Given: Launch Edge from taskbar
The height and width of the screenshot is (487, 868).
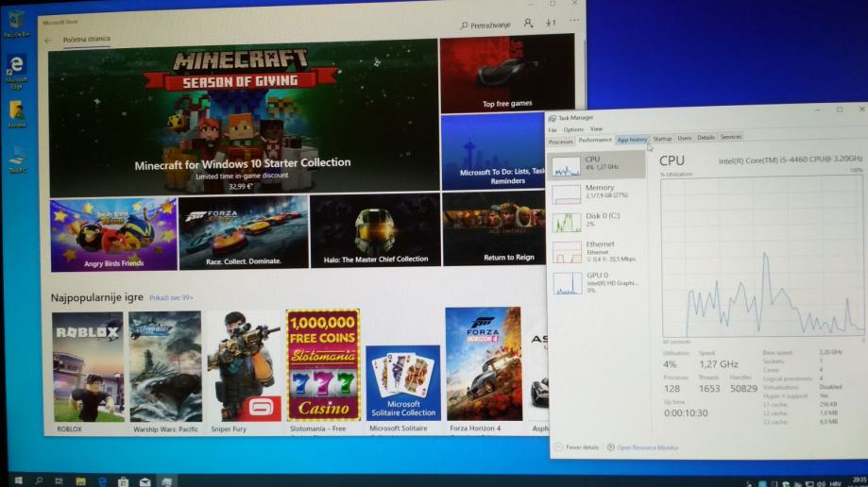Looking at the screenshot, I should pos(102,481).
